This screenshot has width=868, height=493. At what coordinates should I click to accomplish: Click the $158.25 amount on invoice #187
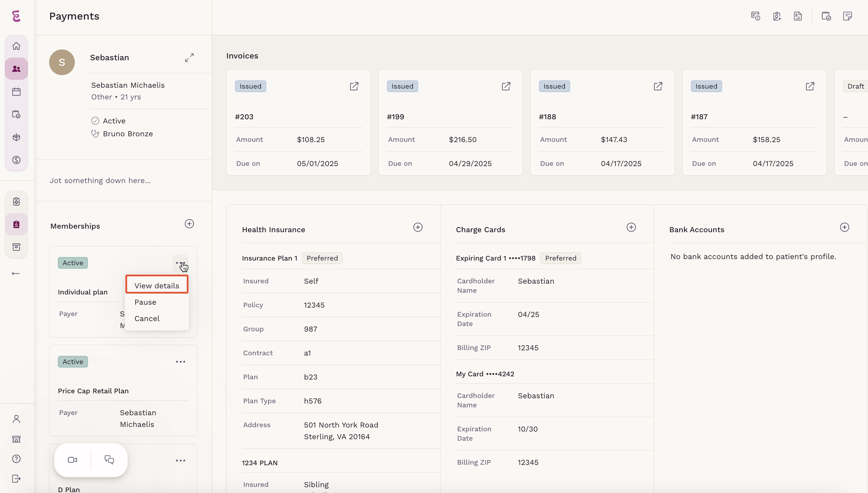coord(767,139)
